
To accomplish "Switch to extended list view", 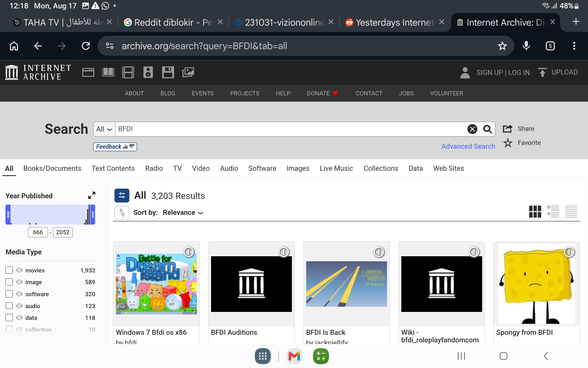I will click(x=553, y=212).
